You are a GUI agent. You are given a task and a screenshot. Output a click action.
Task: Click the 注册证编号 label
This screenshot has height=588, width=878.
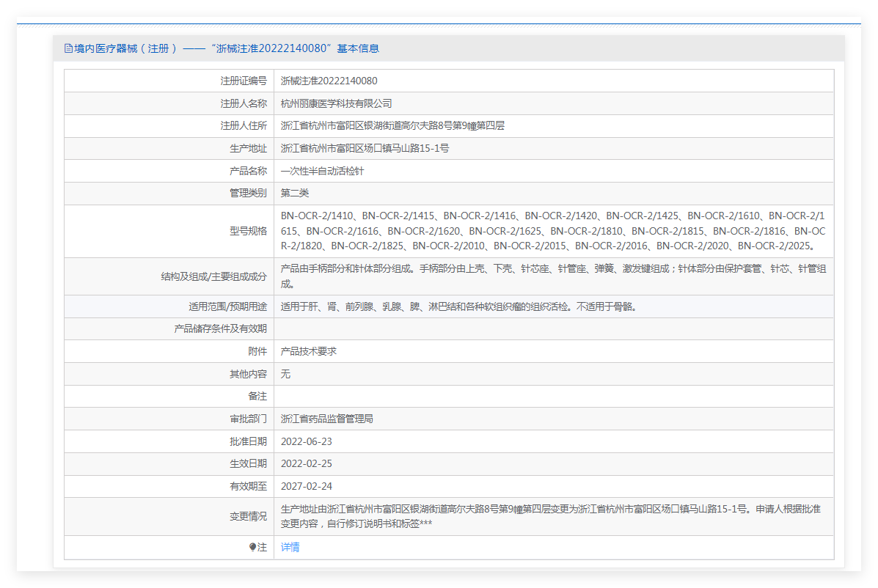(x=244, y=81)
